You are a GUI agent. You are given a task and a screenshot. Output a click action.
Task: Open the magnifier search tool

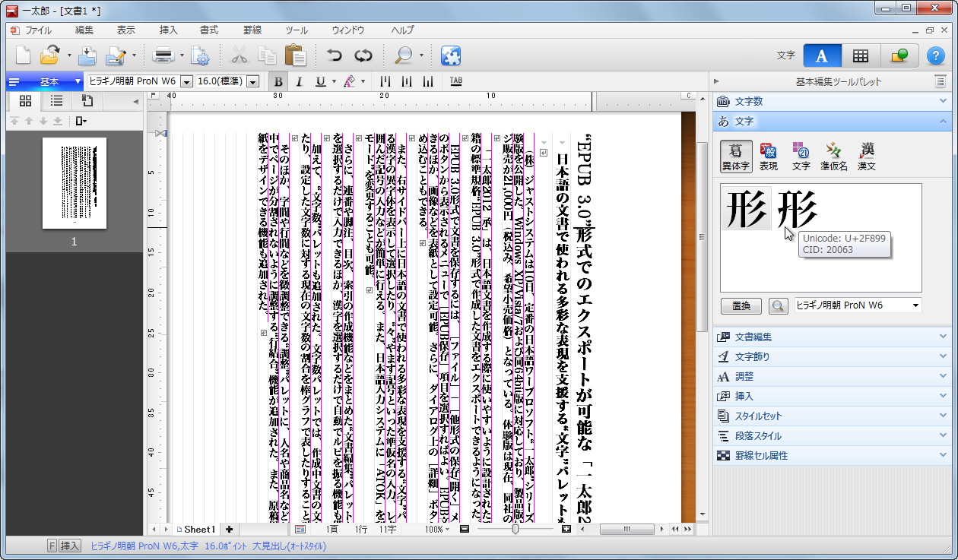click(x=403, y=55)
